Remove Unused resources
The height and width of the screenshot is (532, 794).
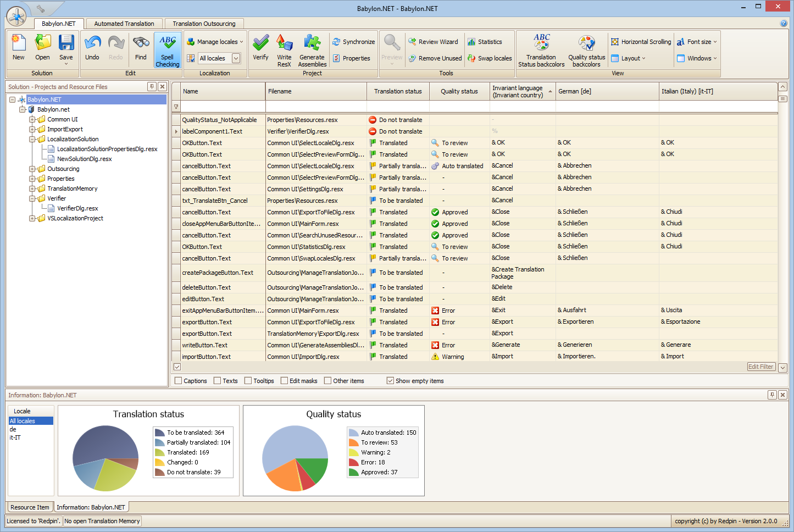tap(435, 58)
